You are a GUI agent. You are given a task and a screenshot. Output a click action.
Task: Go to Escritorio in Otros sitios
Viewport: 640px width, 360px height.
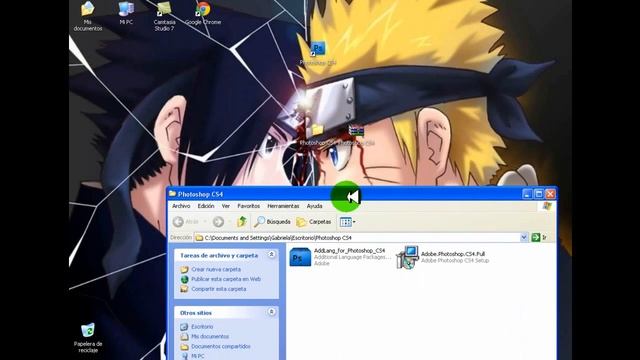coord(202,327)
